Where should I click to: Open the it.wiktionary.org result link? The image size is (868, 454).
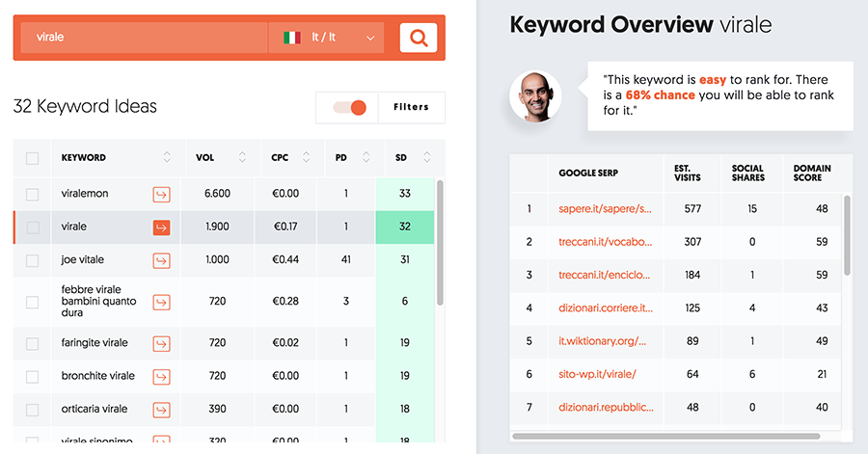pyautogui.click(x=605, y=341)
